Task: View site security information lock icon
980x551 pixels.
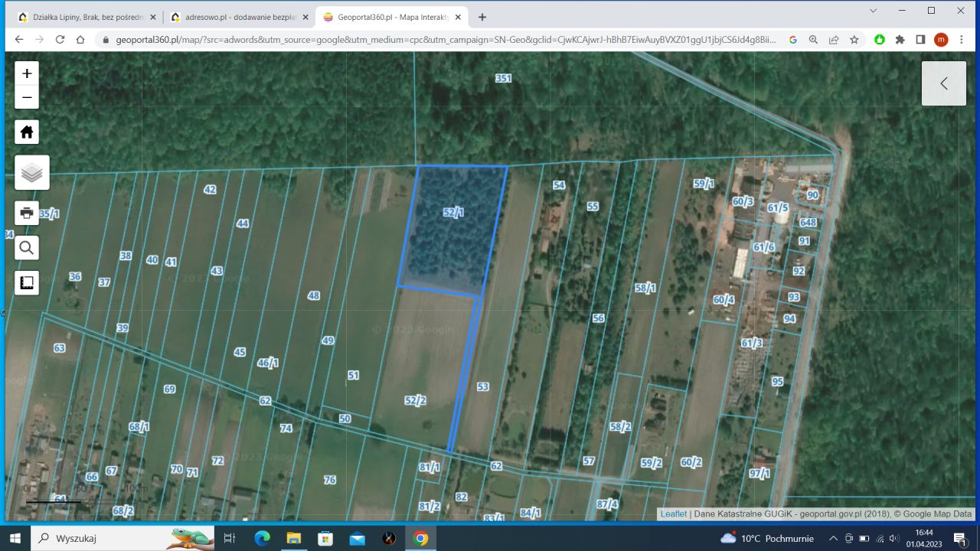Action: tap(106, 40)
